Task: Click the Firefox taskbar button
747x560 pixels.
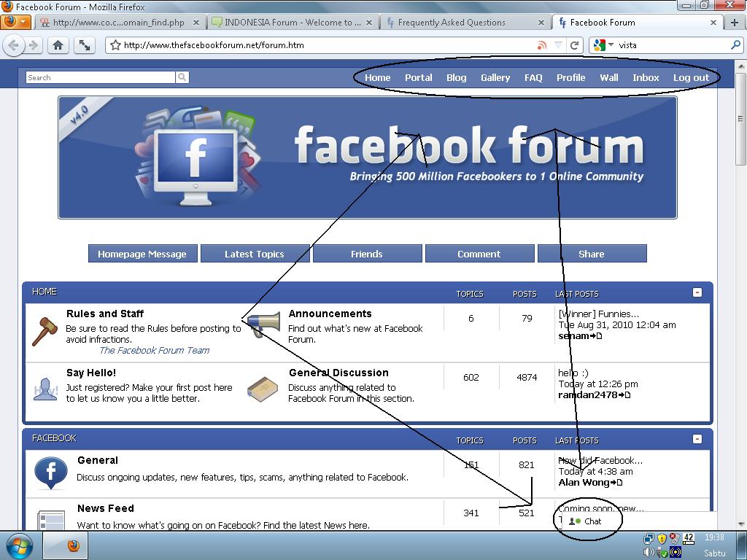Action: click(64, 545)
